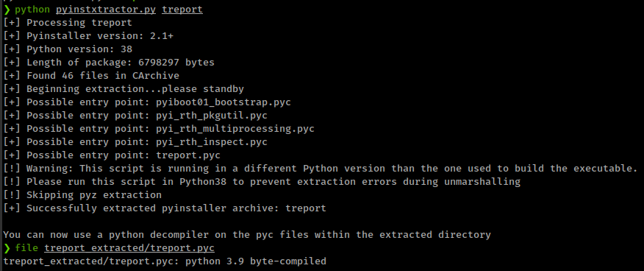
Task: Click treport.pyc possible entry point text
Action: click(x=188, y=155)
